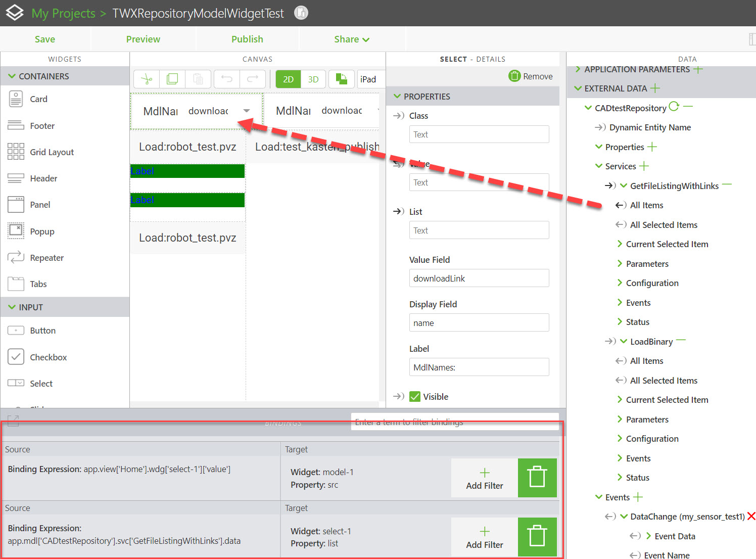The width and height of the screenshot is (756, 559).
Task: Remove the DataChange event with red X
Action: pyautogui.click(x=751, y=516)
